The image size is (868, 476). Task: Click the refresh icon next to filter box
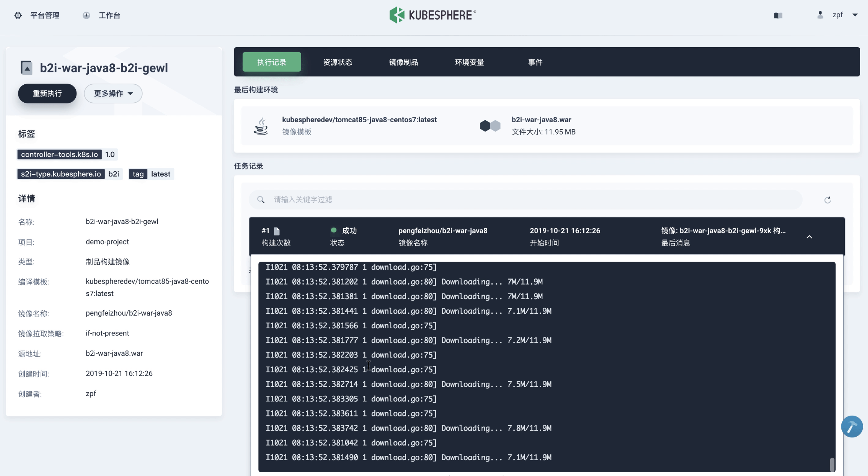[827, 200]
